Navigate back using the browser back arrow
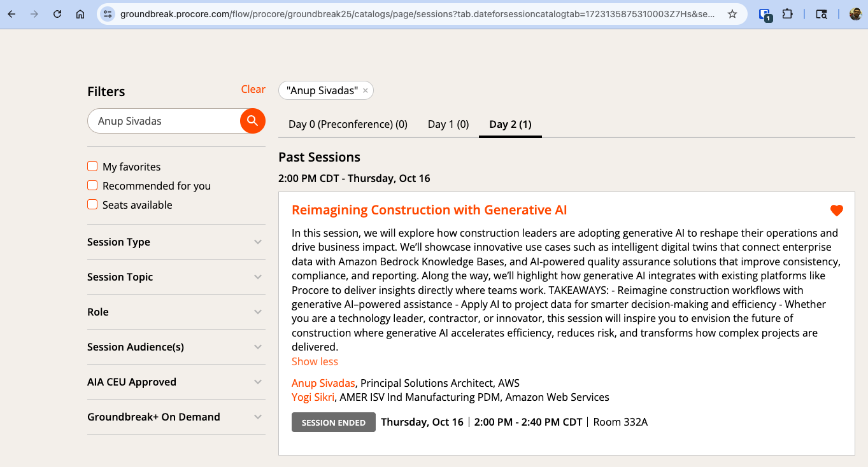Image resolution: width=868 pixels, height=467 pixels. coord(11,14)
